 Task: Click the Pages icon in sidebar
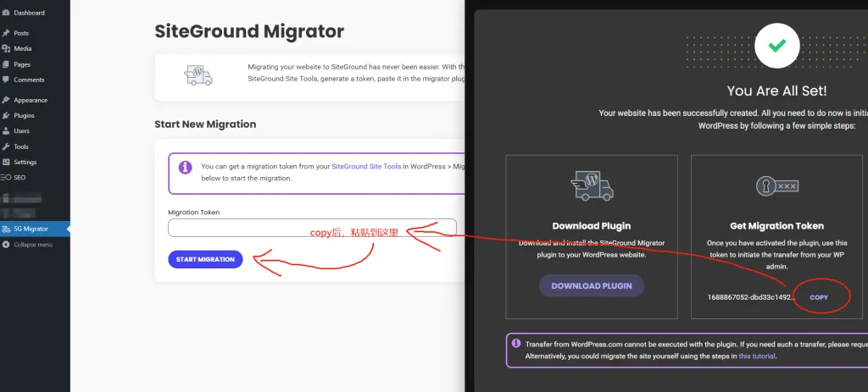coord(7,64)
